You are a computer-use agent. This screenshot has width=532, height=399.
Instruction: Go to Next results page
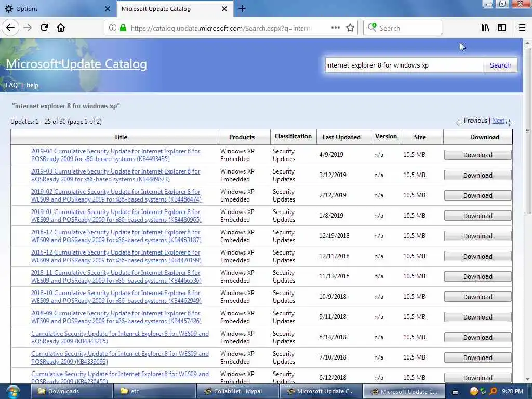498,121
